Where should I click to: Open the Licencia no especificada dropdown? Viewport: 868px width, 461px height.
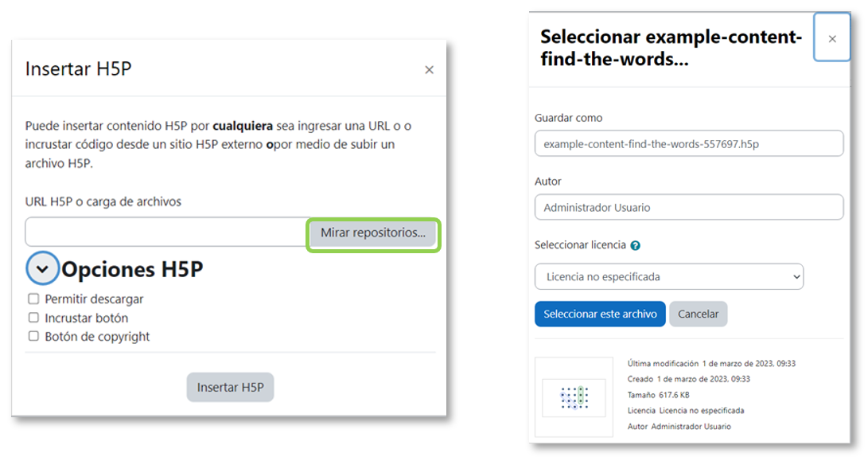tap(668, 276)
